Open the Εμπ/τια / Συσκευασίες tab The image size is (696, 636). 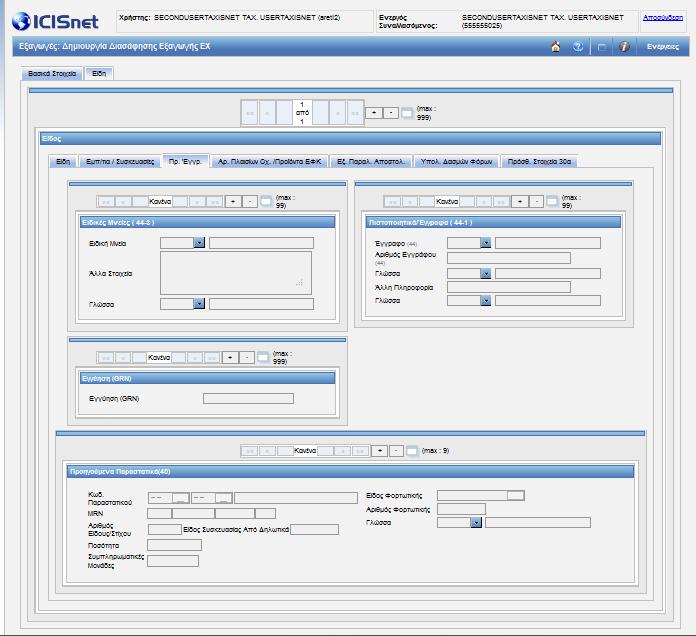[x=120, y=162]
